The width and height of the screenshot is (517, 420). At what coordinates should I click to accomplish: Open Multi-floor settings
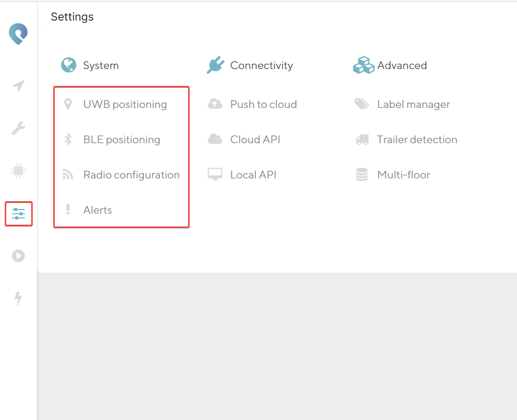pyautogui.click(x=403, y=175)
